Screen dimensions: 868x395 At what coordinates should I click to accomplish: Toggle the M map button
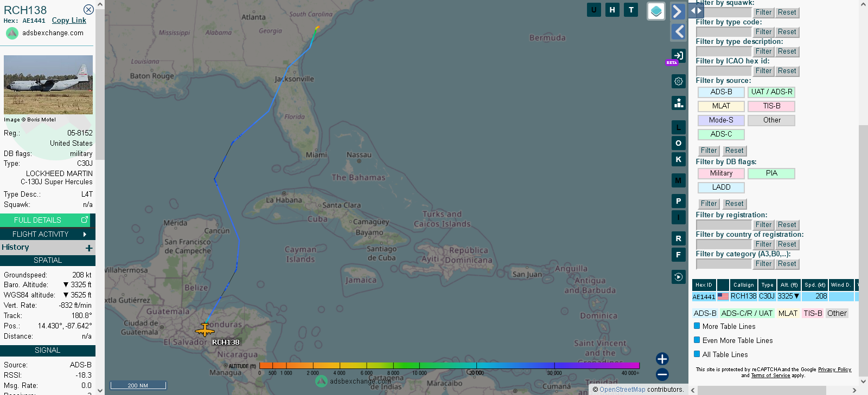point(678,180)
